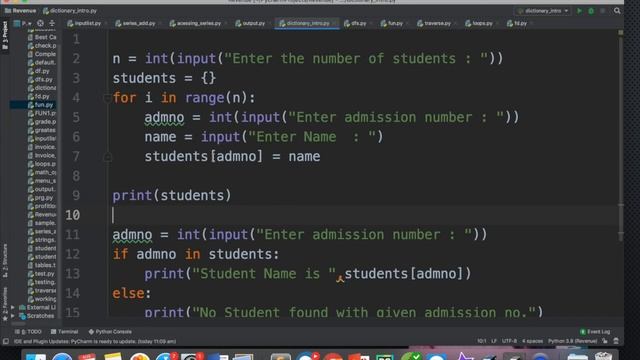This screenshot has height=360, width=640.
Task: Select test.py in project tree
Action: [41, 273]
